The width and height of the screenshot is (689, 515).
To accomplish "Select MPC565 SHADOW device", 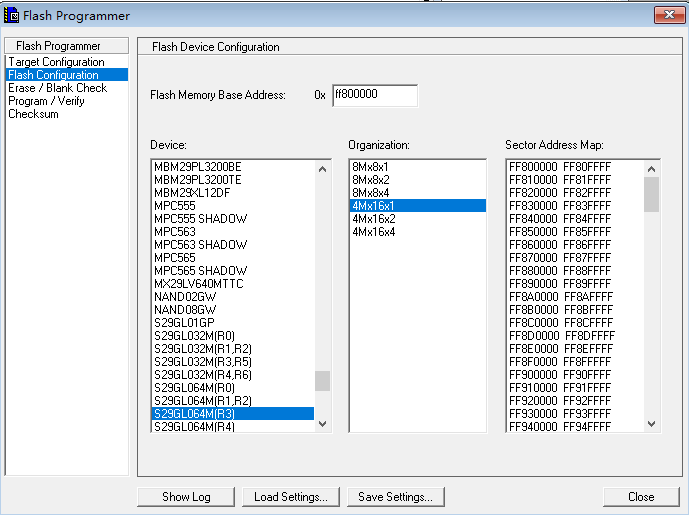I will pyautogui.click(x=233, y=271).
